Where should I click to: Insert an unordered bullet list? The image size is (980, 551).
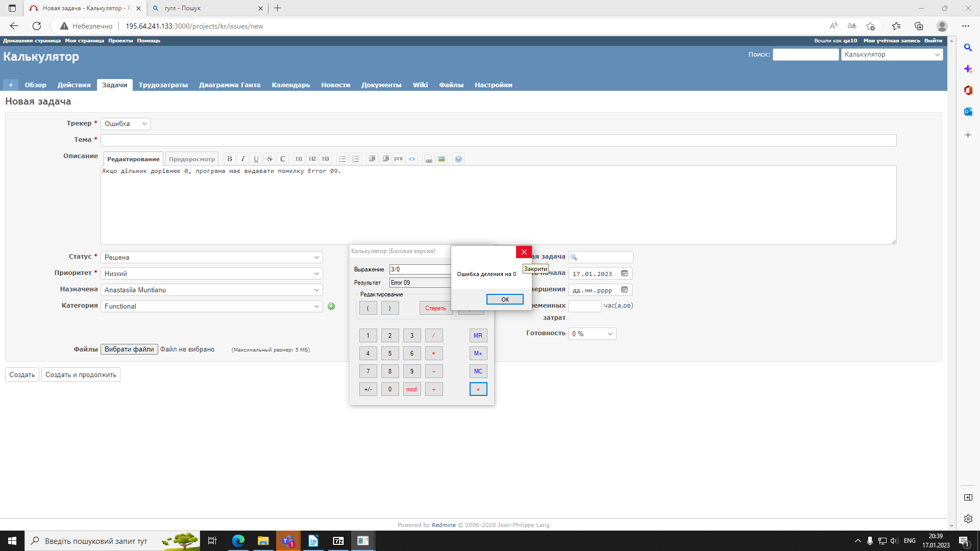[x=342, y=159]
